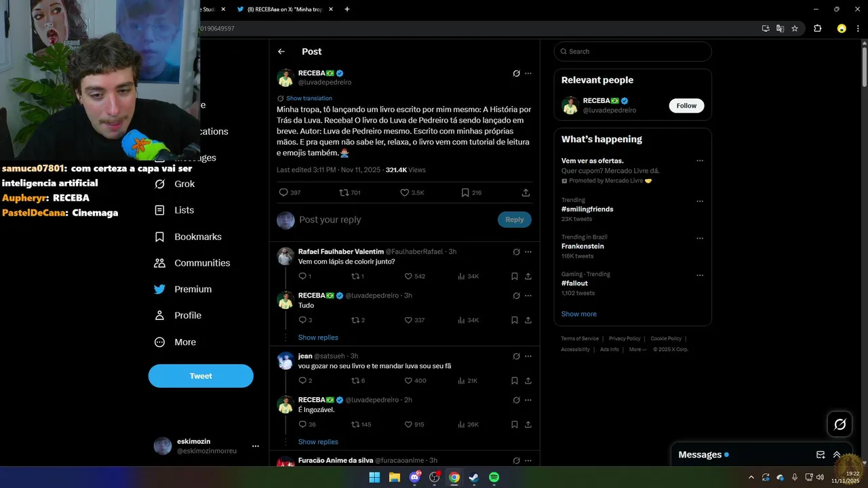Image resolution: width=868 pixels, height=488 pixels.
Task: Open options for Mercado Livre promoted trend
Action: [700, 161]
